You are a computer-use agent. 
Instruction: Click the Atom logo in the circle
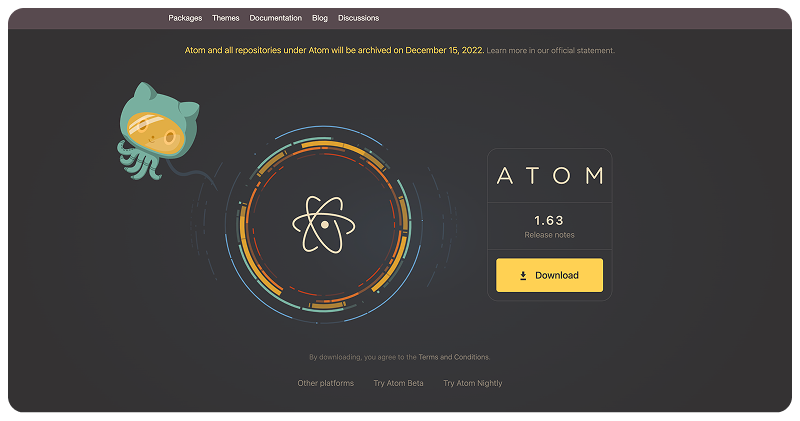coord(324,225)
